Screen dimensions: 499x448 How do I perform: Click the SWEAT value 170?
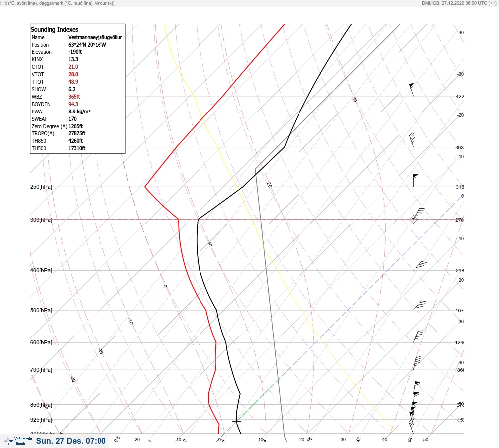coord(72,119)
